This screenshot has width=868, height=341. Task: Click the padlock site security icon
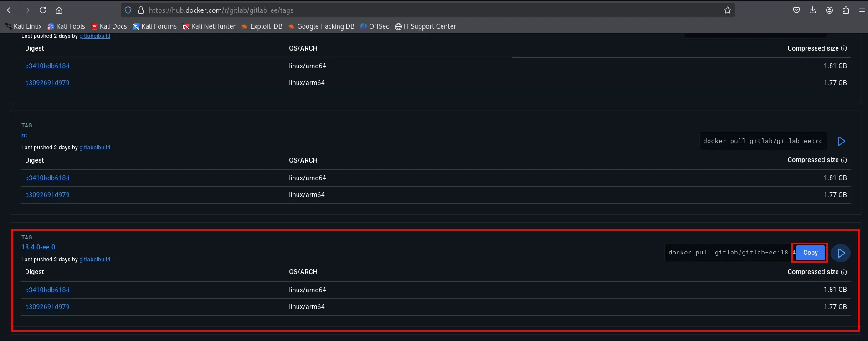[141, 10]
